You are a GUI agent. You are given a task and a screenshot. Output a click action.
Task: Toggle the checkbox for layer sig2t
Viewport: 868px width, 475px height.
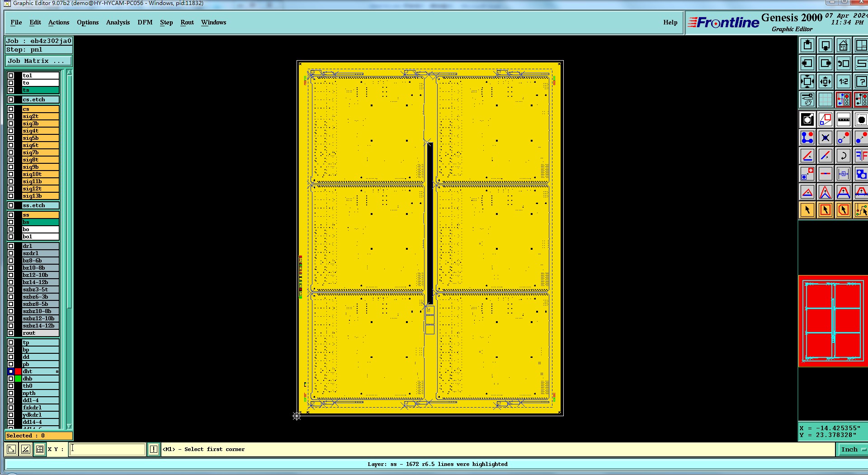[11, 116]
